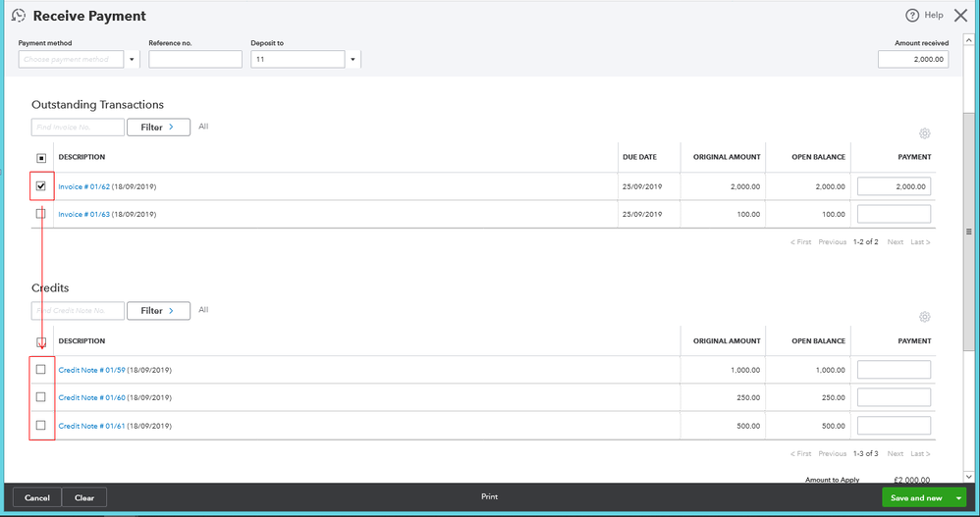Open Credit Note # 01/61 link

click(x=92, y=426)
